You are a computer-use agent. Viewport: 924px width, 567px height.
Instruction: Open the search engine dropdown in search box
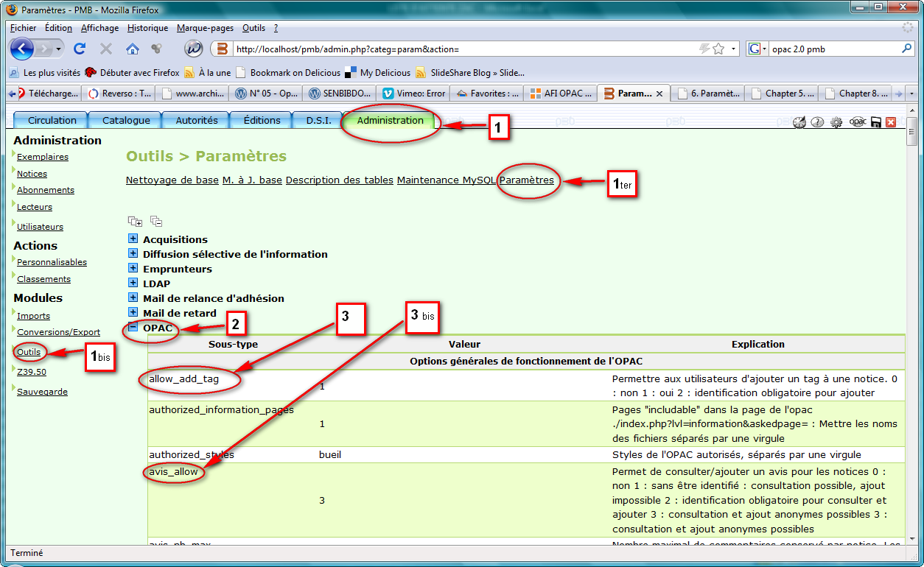[x=757, y=49]
